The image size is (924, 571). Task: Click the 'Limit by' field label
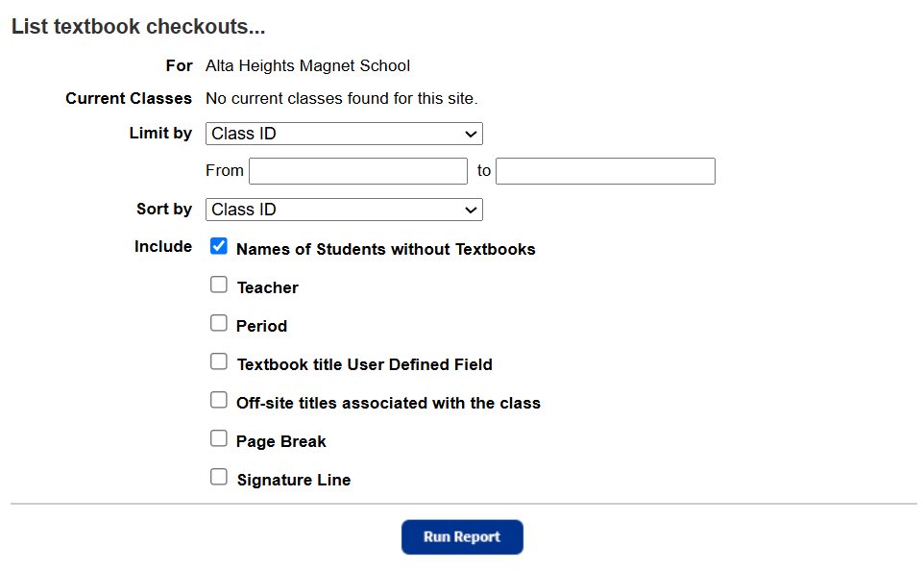pos(160,134)
